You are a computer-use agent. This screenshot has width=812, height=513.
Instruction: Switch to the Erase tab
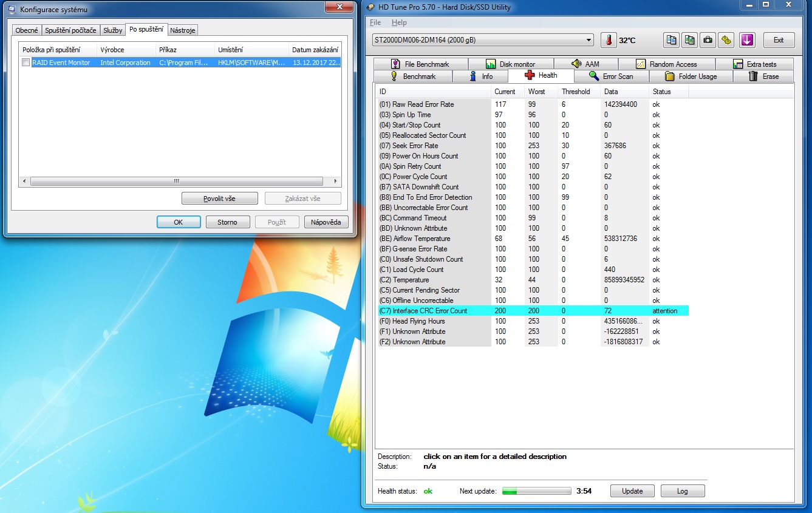pyautogui.click(x=763, y=76)
